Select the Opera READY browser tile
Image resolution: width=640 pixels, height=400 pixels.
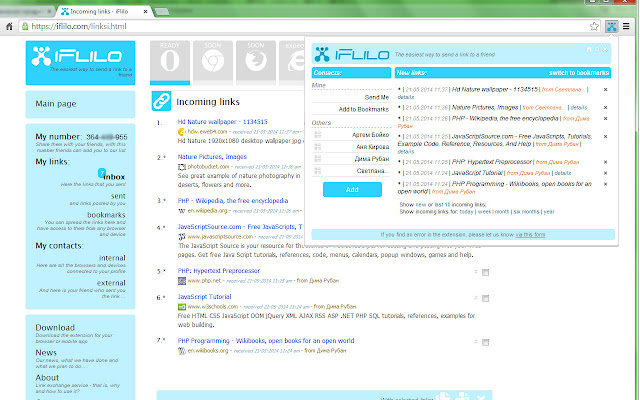click(170, 62)
